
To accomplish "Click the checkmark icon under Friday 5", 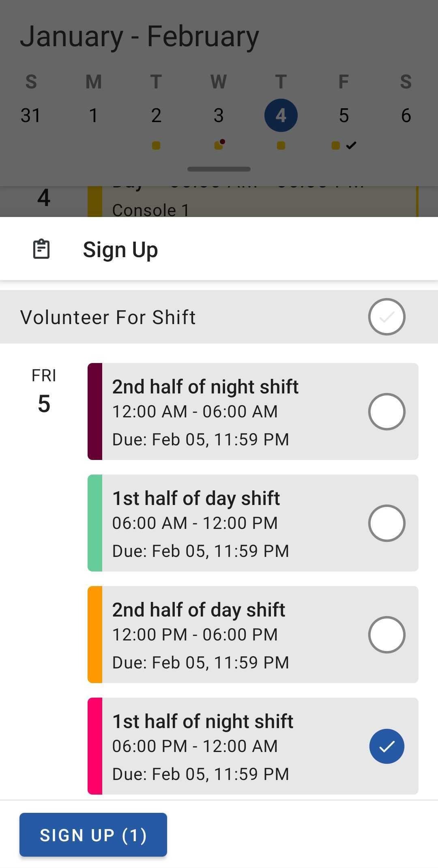I will pyautogui.click(x=351, y=145).
